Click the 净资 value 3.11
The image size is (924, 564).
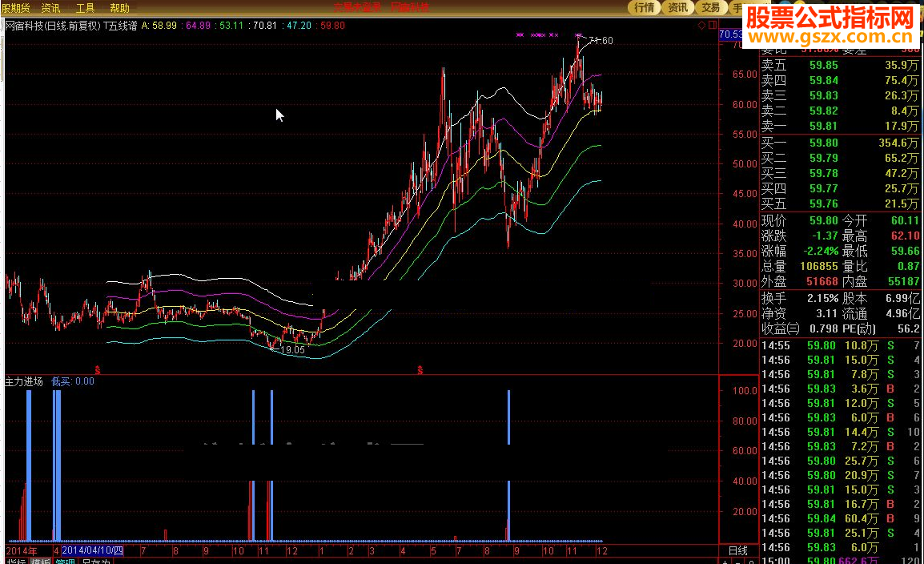(827, 314)
